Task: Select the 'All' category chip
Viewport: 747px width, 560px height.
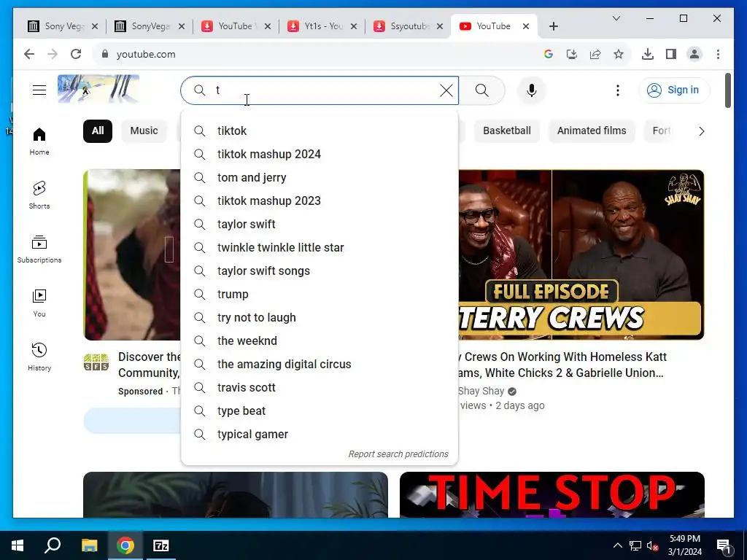Action: [x=98, y=131]
